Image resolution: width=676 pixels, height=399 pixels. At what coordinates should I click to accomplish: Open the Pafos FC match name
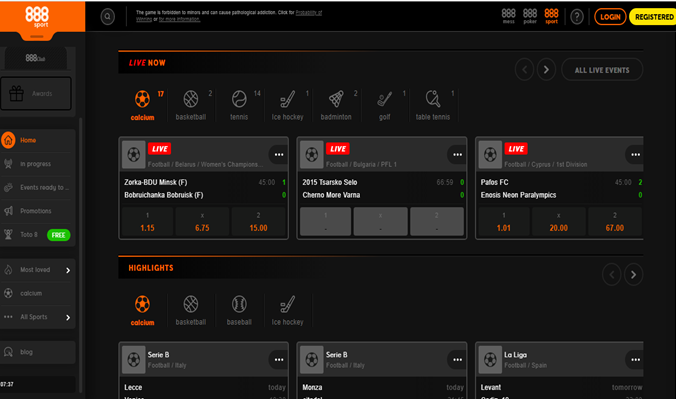(x=494, y=182)
